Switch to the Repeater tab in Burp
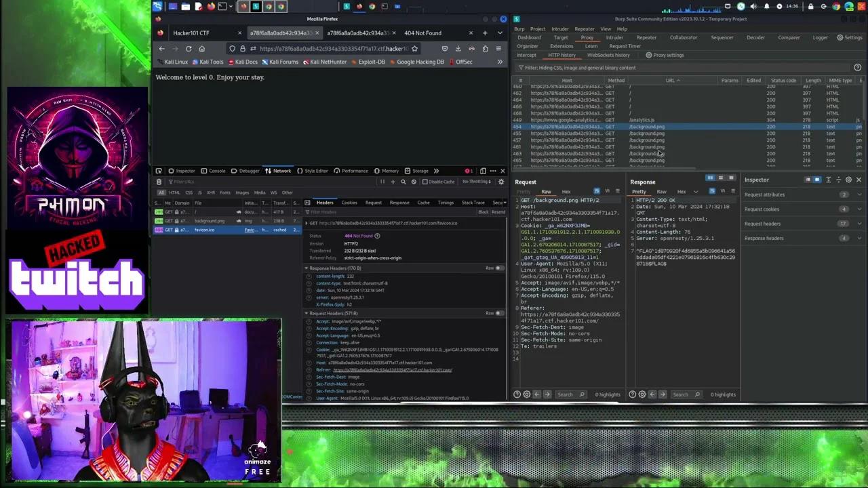This screenshot has height=488, width=868. (646, 38)
